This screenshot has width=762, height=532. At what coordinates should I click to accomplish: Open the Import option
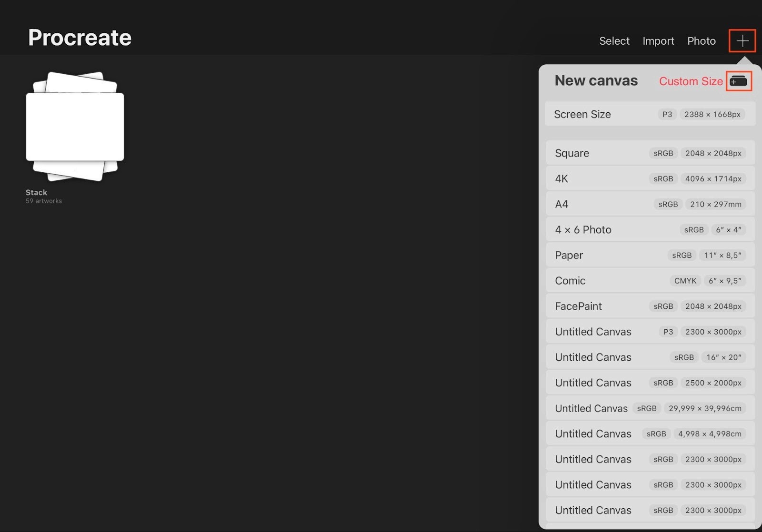pos(658,41)
